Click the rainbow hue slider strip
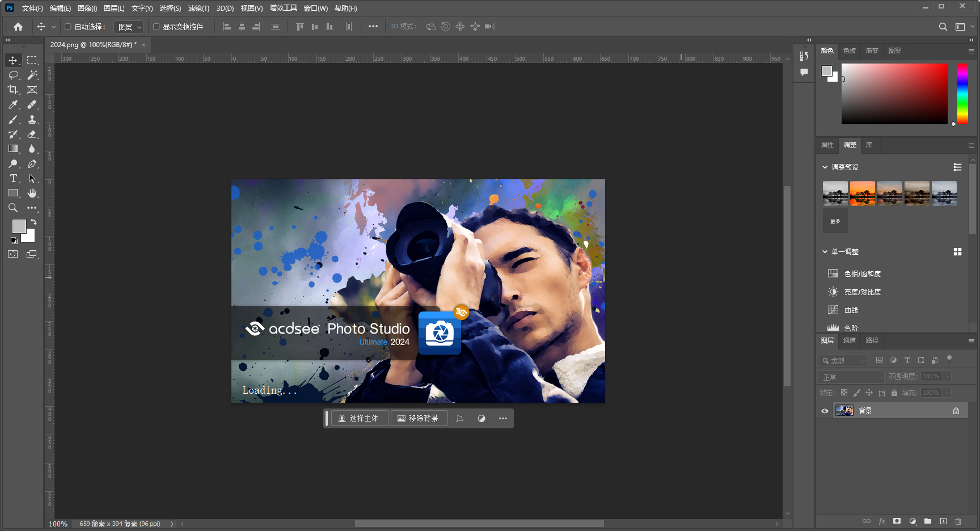 point(962,94)
